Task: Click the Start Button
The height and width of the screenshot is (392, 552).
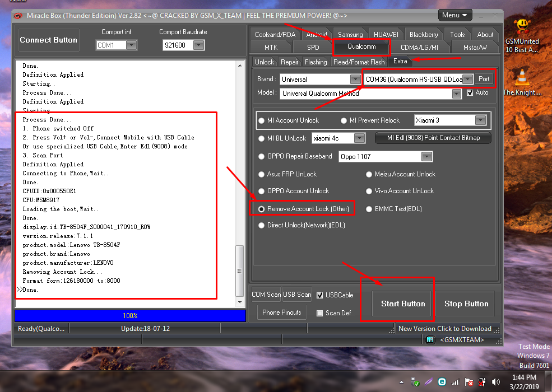Action: 403,304
